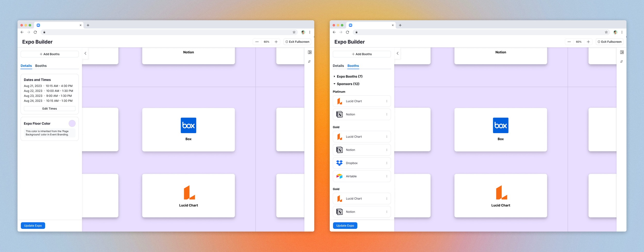Exit Fullscreen in the right window
Image resolution: width=644 pixels, height=252 pixels.
(x=609, y=42)
